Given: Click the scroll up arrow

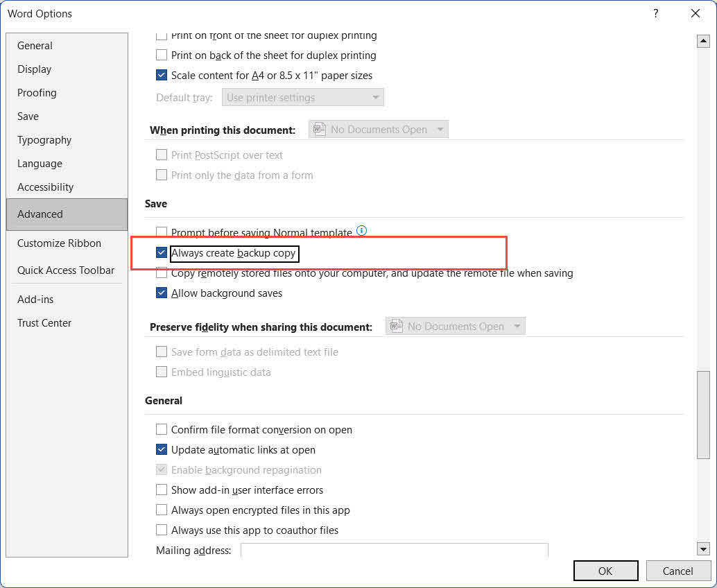Looking at the screenshot, I should (x=703, y=42).
